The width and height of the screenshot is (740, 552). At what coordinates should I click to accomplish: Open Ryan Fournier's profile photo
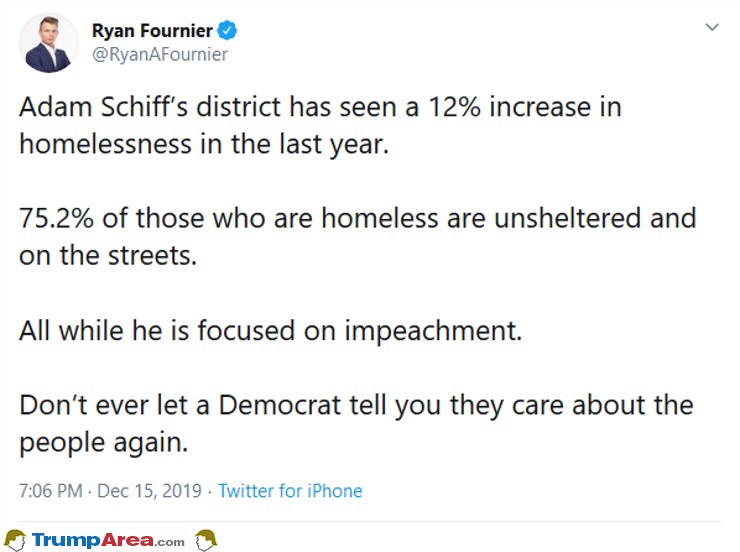tap(48, 43)
